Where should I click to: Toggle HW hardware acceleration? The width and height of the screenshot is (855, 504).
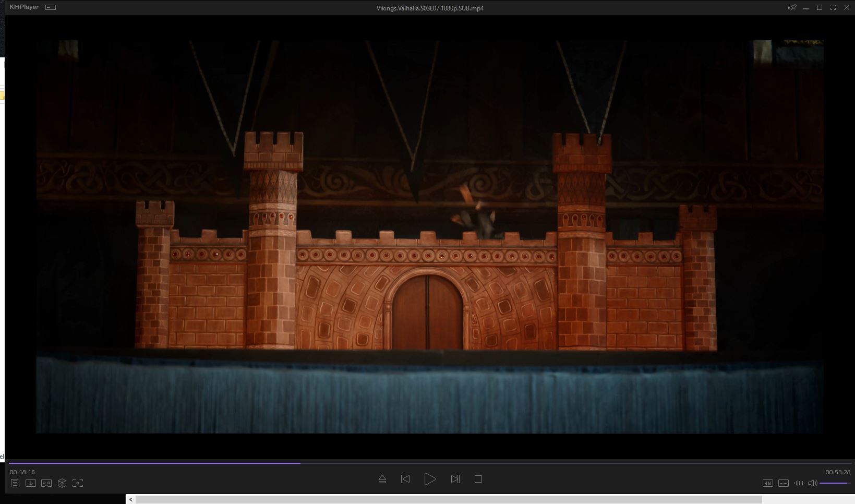pos(768,483)
